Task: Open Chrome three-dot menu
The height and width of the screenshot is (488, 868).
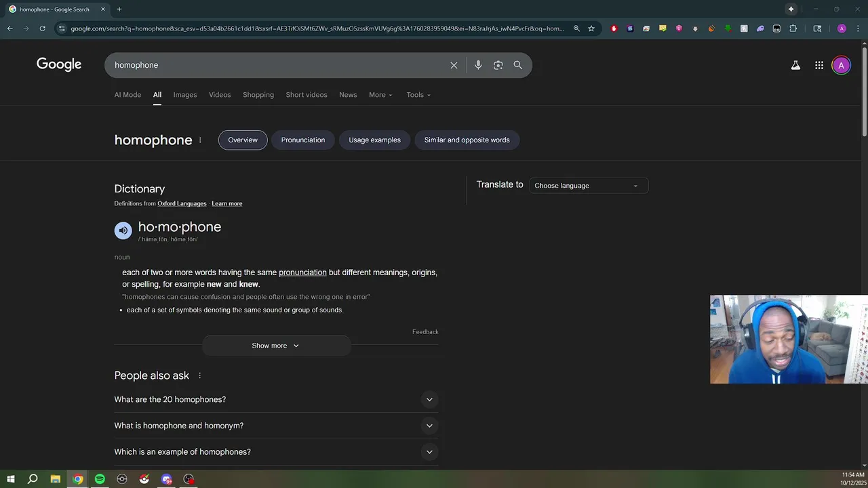Action: (857, 28)
